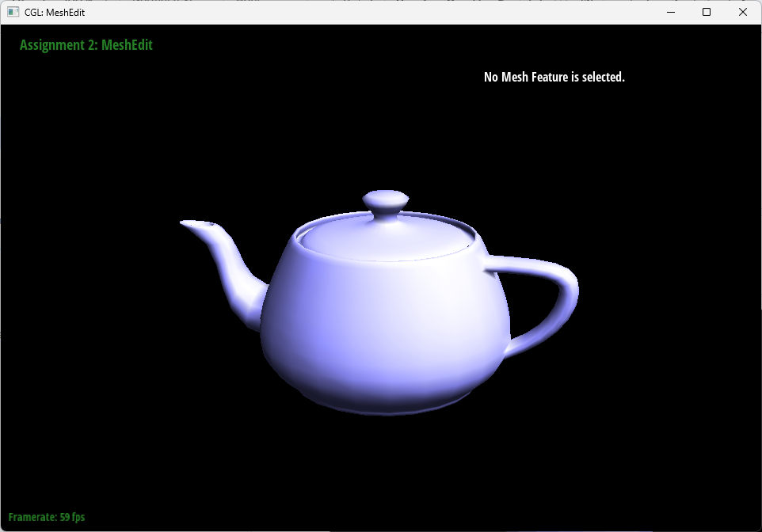
Task: Maximize the MeshEdit window
Action: click(707, 12)
